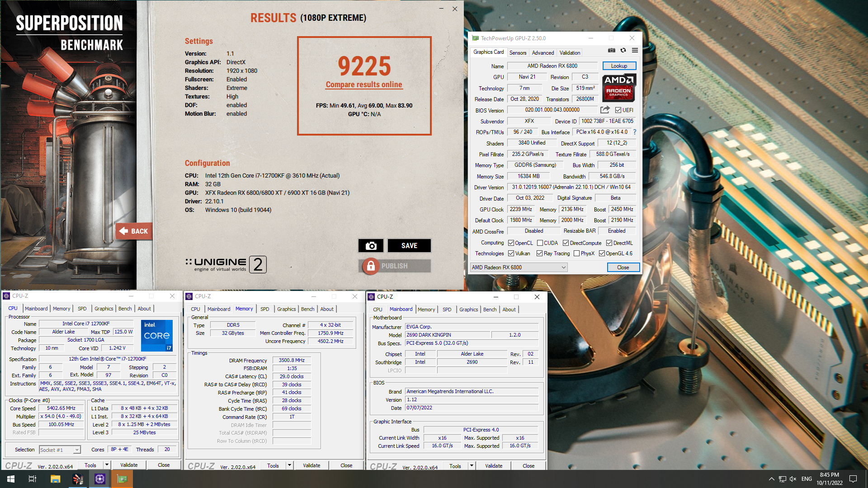Image resolution: width=868 pixels, height=488 pixels.
Task: Open the AMD Radeon RX 6800 GPU selector dropdown
Action: [519, 267]
